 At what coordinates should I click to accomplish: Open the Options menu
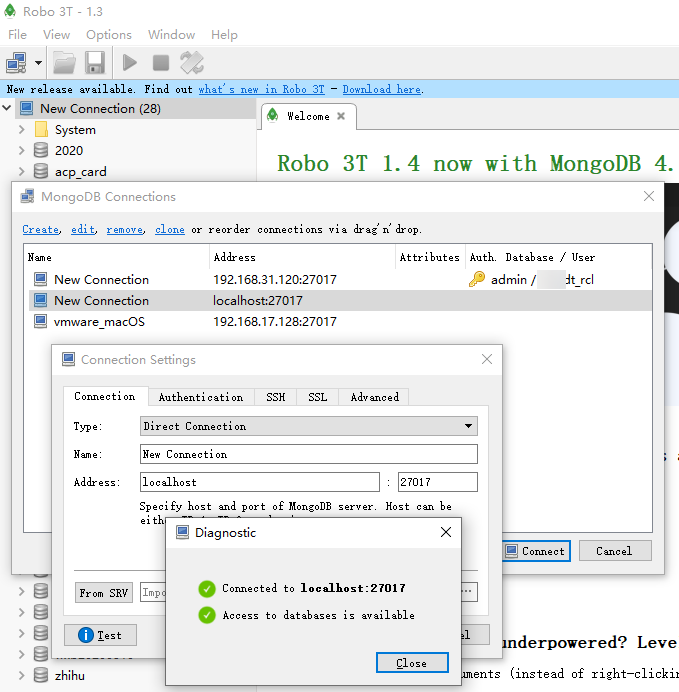109,34
